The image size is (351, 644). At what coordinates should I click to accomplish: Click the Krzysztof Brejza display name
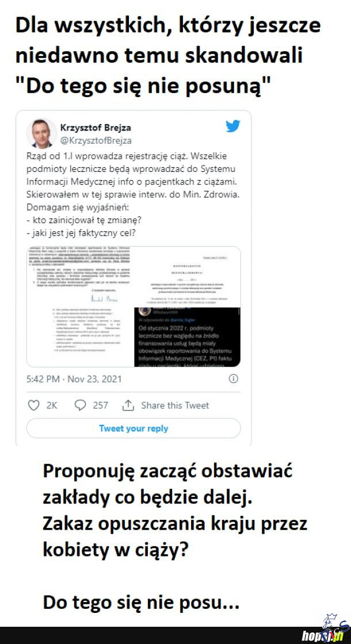point(96,127)
